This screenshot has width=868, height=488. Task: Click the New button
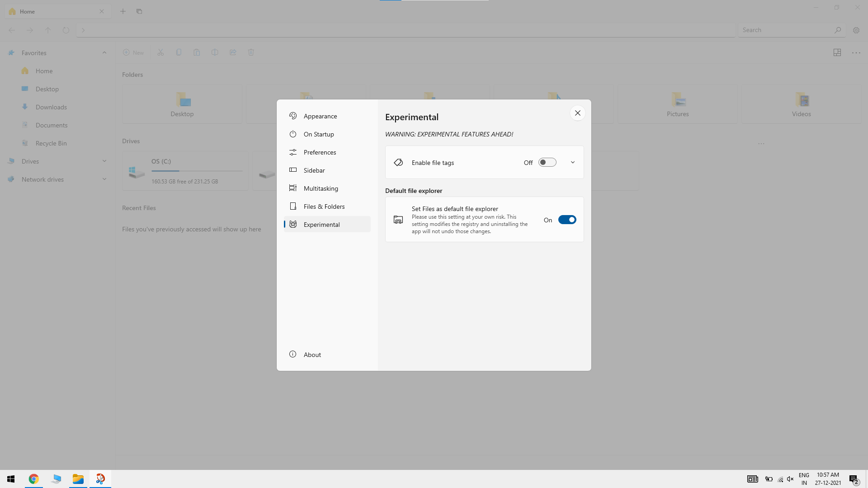134,52
